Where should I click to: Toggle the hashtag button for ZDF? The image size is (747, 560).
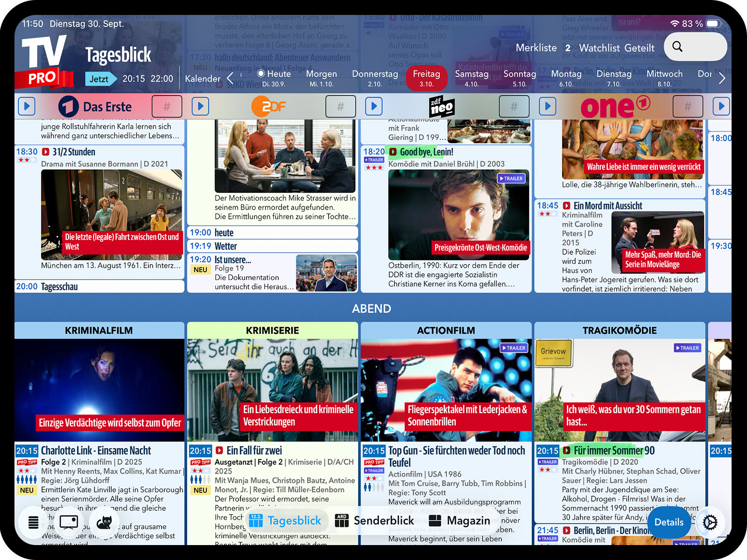click(x=340, y=106)
